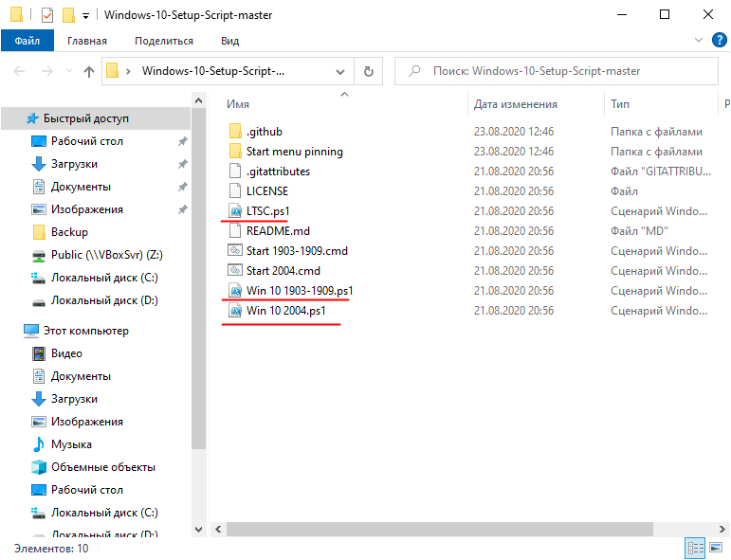Select the .gitattributes file icon

pyautogui.click(x=235, y=171)
